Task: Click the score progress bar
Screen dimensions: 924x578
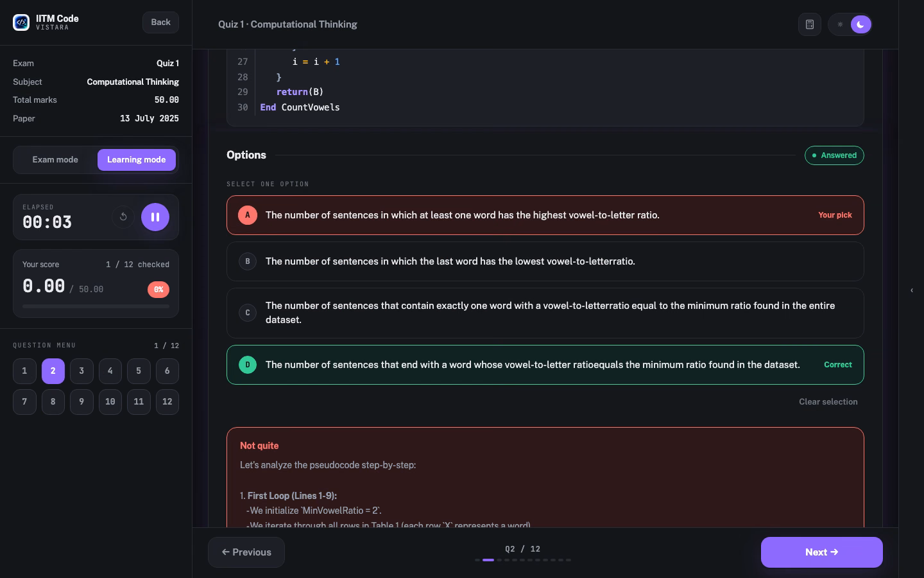Action: pyautogui.click(x=96, y=307)
